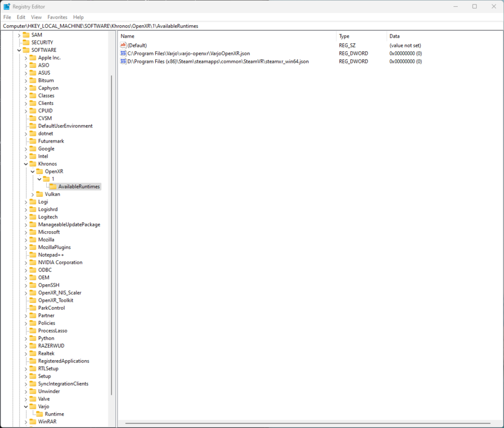Screen dimensions: 504x428
Task: Click the Google folder icon
Action: pos(33,149)
